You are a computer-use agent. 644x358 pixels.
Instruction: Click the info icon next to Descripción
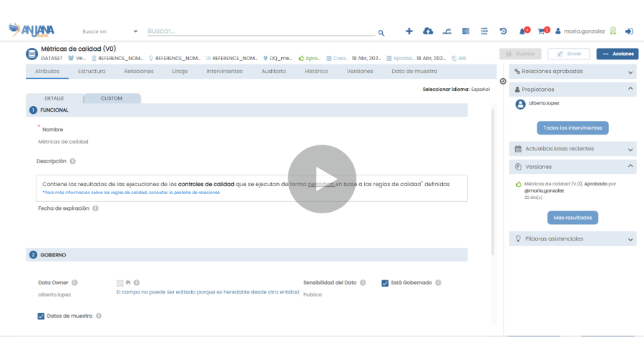coord(73,162)
